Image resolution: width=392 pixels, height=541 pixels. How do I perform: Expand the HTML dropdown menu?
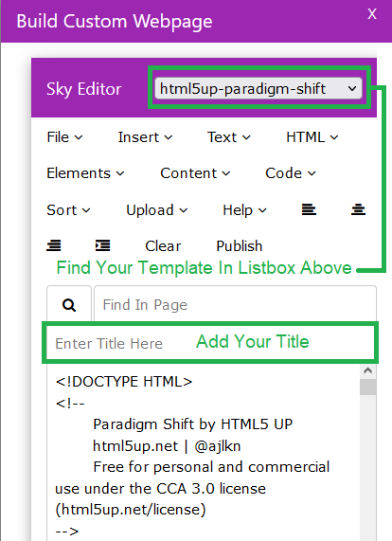[312, 137]
